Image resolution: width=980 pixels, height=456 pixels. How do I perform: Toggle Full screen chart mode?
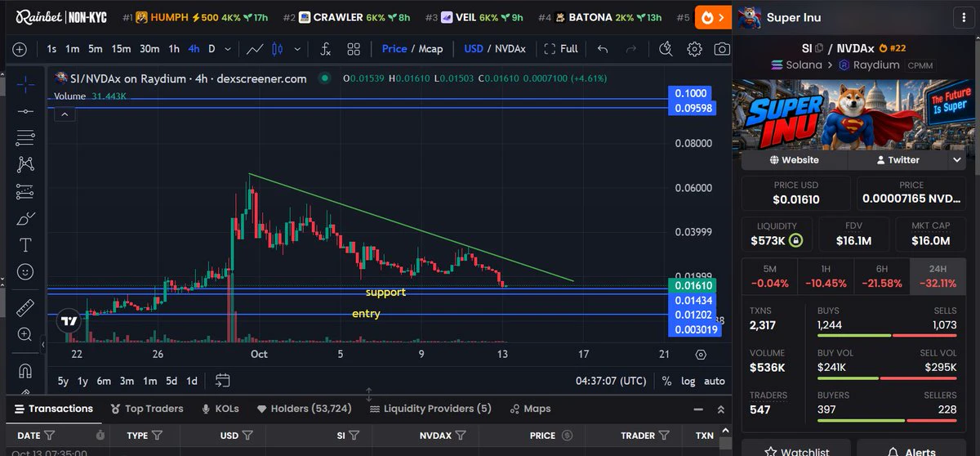[561, 49]
